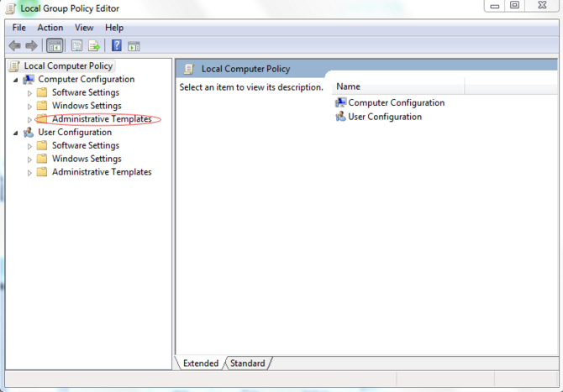The height and width of the screenshot is (392, 563).
Task: Open Help via blue question-mark icon
Action: (x=117, y=45)
